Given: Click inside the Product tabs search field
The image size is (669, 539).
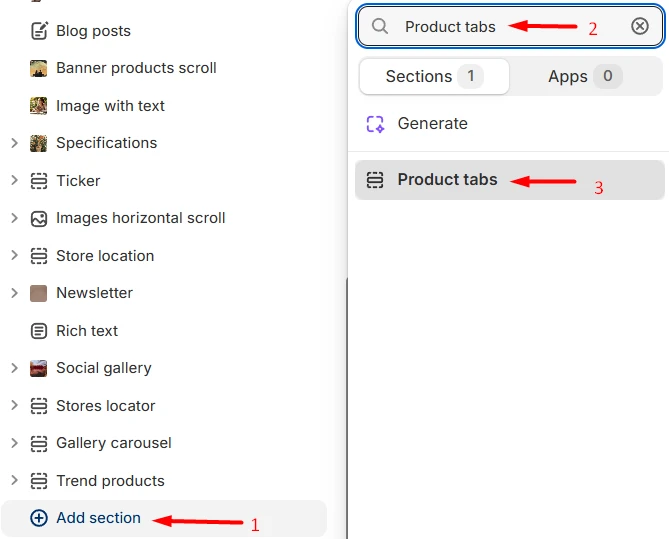Looking at the screenshot, I should point(510,26).
